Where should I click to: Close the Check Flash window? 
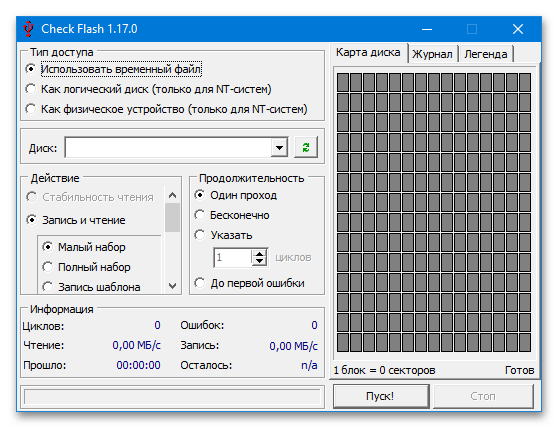point(518,29)
